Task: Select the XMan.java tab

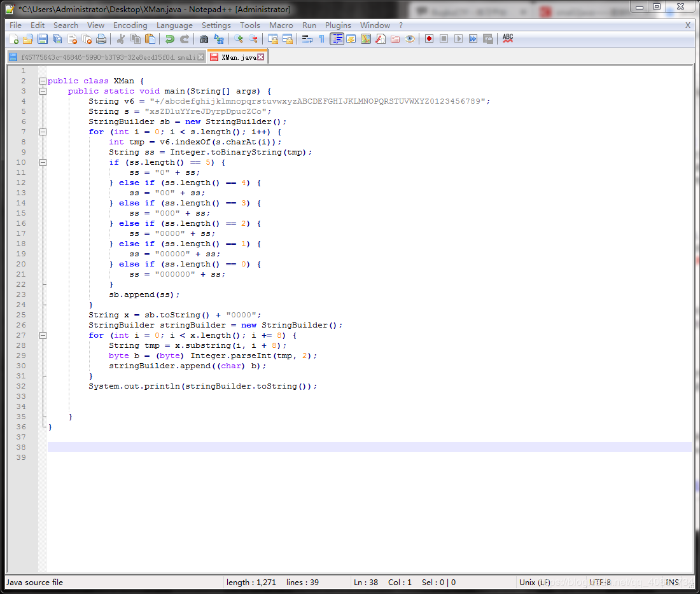Action: point(239,57)
